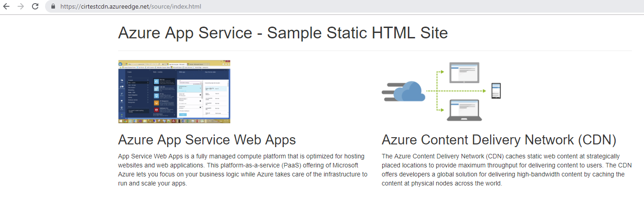
Task: Click the 'Azure App Service Web Apps' heading
Action: 207,139
